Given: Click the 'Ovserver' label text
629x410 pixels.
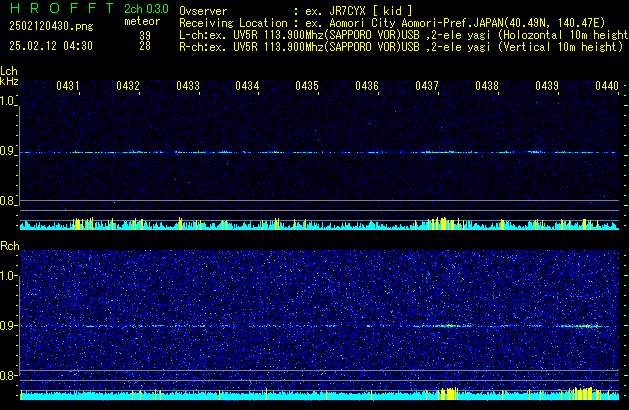Looking at the screenshot, I should click(x=203, y=11).
